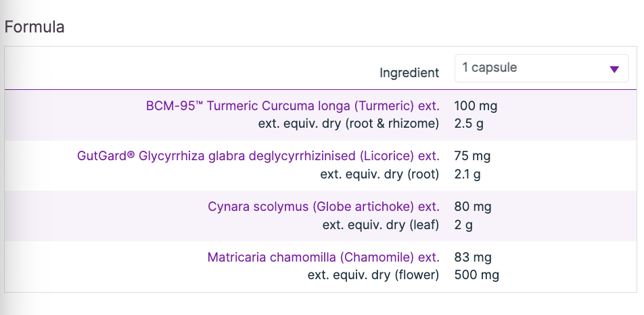Select the 2.1 g dry equivalent value
The width and height of the screenshot is (644, 315).
467,174
